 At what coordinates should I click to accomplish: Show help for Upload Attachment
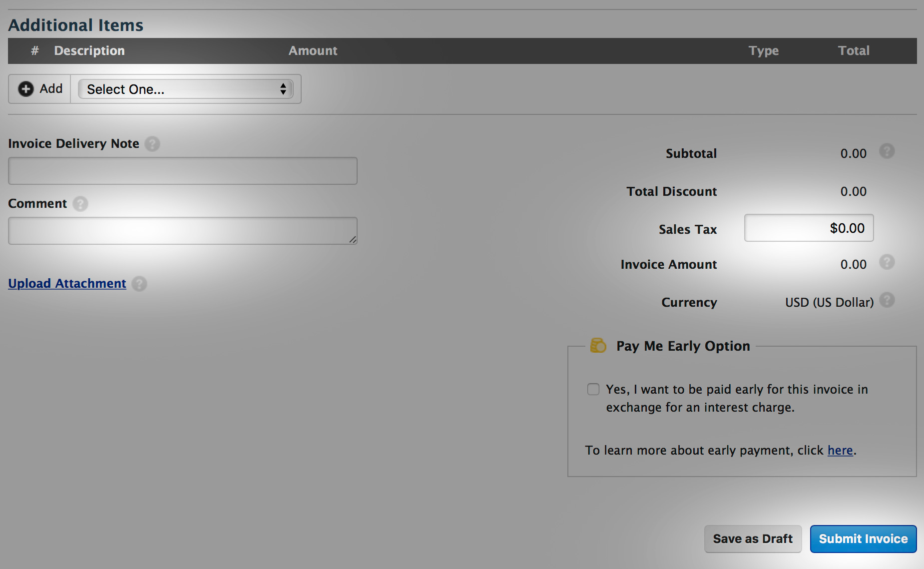click(139, 284)
